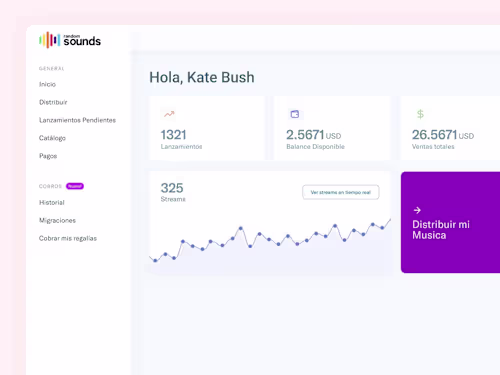Click the Random Sounds logo
This screenshot has width=500, height=375.
(x=70, y=40)
